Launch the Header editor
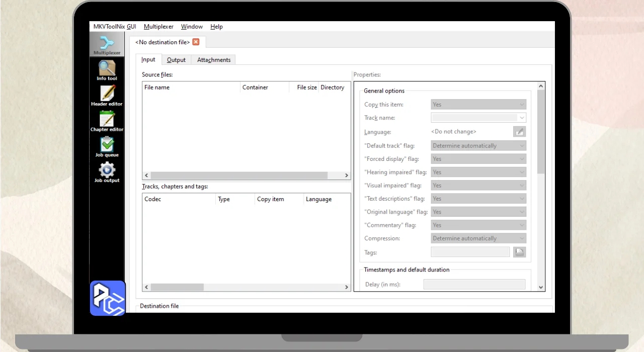Image resolution: width=644 pixels, height=352 pixels. click(107, 96)
